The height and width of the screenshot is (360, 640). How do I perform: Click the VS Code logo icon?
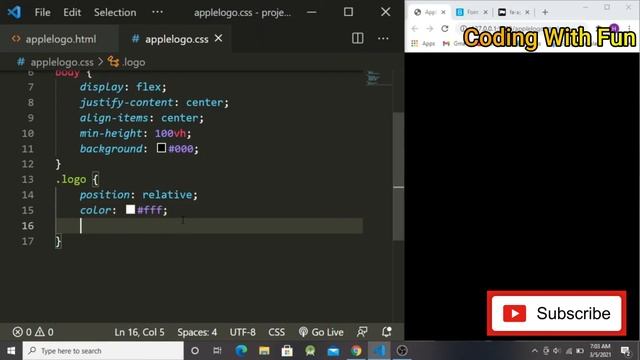tap(14, 12)
